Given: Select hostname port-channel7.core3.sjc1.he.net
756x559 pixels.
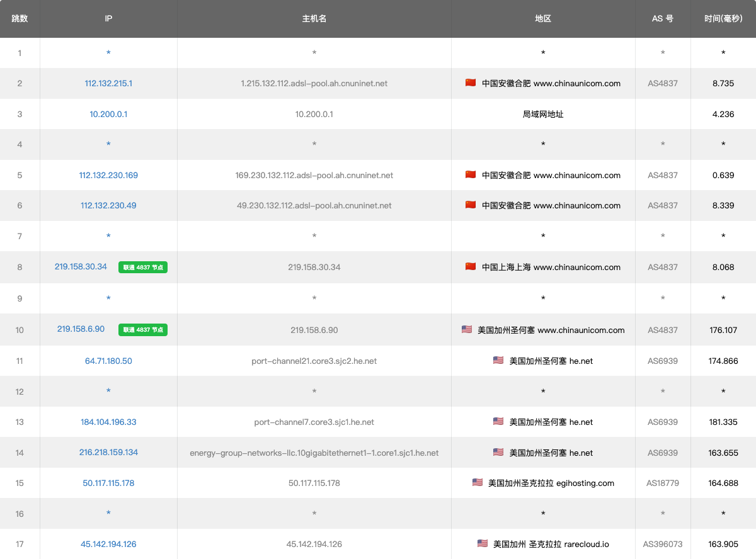Looking at the screenshot, I should pos(314,422).
